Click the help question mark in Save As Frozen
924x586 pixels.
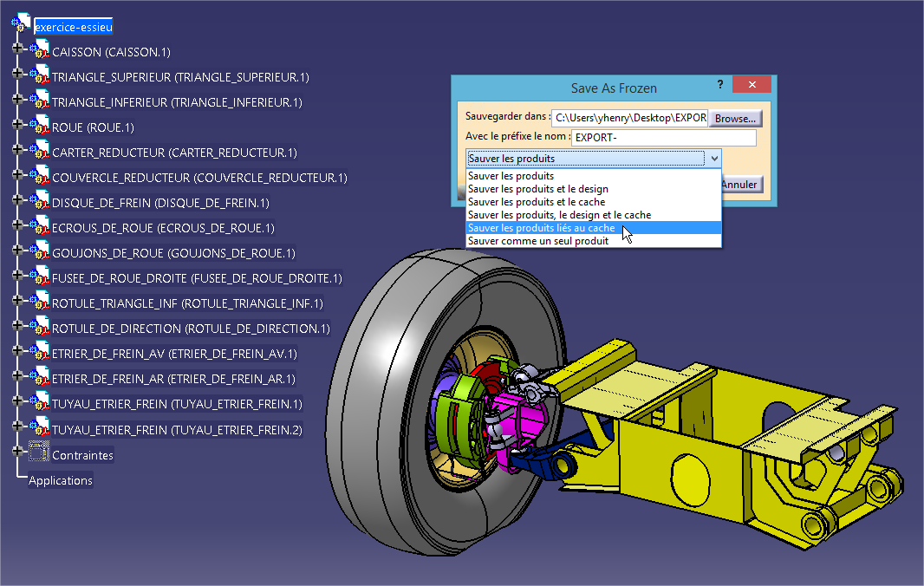click(x=720, y=85)
